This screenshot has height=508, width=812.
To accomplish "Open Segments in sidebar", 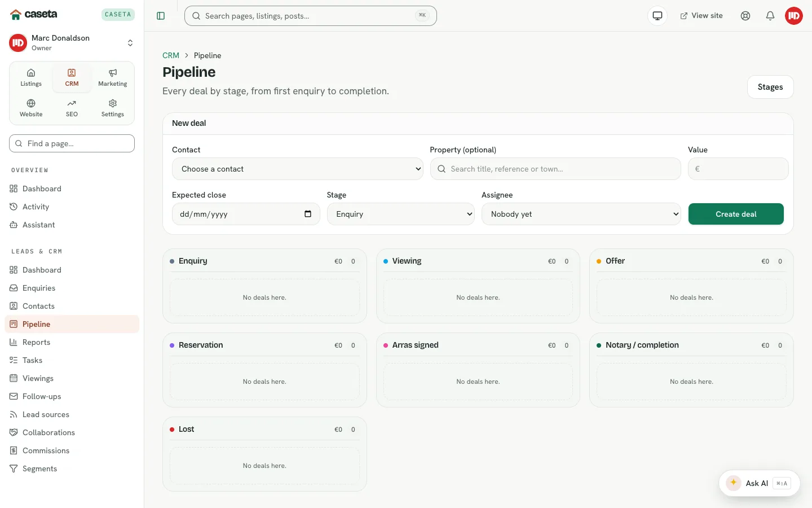I will pos(72,468).
